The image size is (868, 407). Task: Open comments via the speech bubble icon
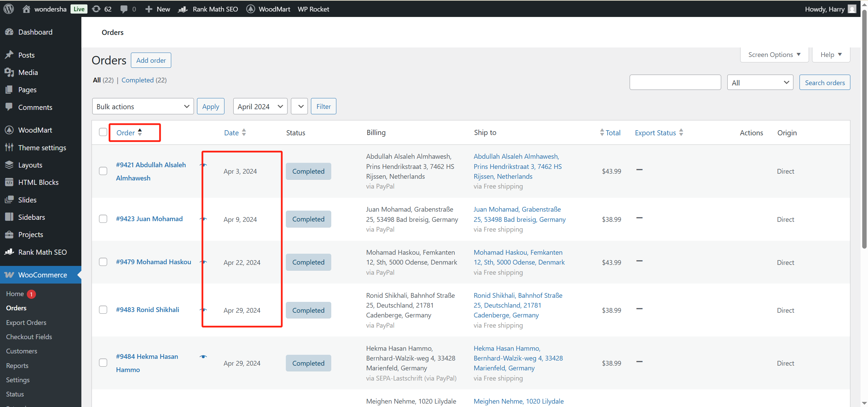tap(125, 9)
